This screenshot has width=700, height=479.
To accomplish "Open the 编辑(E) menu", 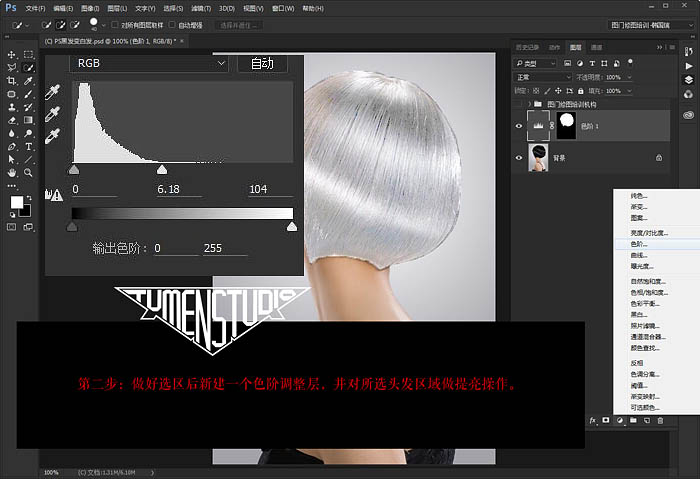I will coord(63,8).
